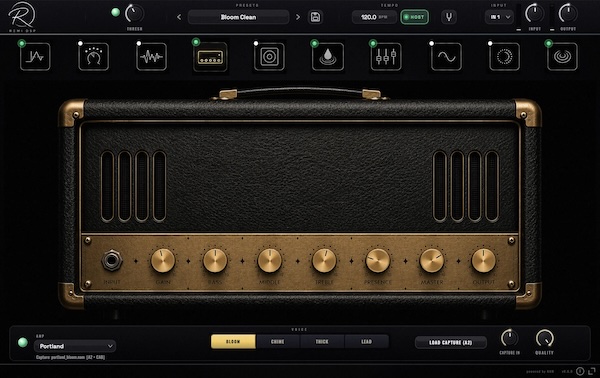600x378 pixels.
Task: Select the THICK voice tab
Action: point(322,342)
